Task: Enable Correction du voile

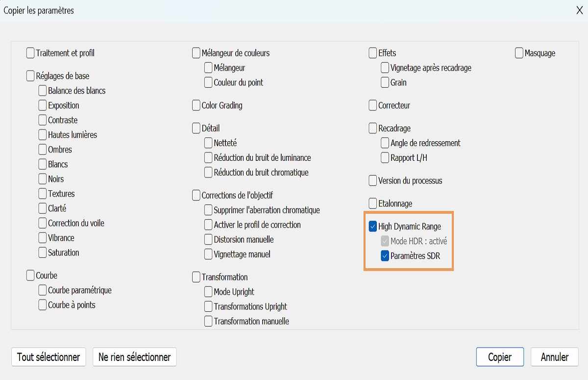Action: click(x=42, y=223)
